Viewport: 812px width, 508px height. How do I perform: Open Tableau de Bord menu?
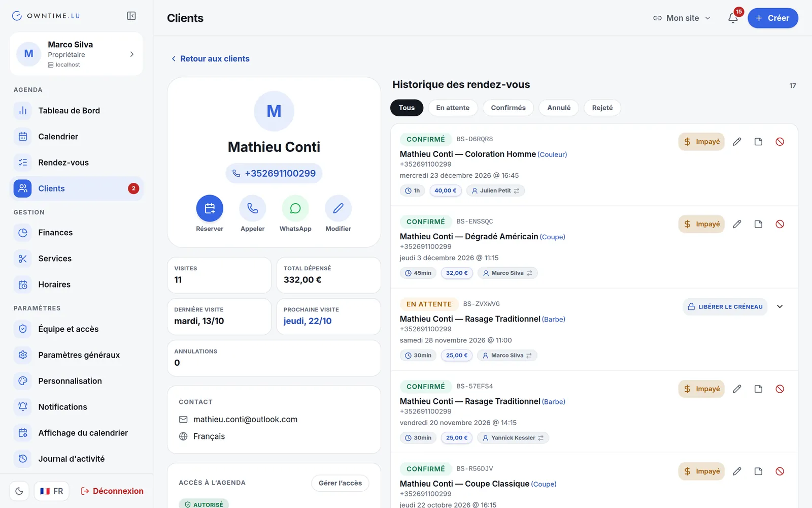pos(76,111)
